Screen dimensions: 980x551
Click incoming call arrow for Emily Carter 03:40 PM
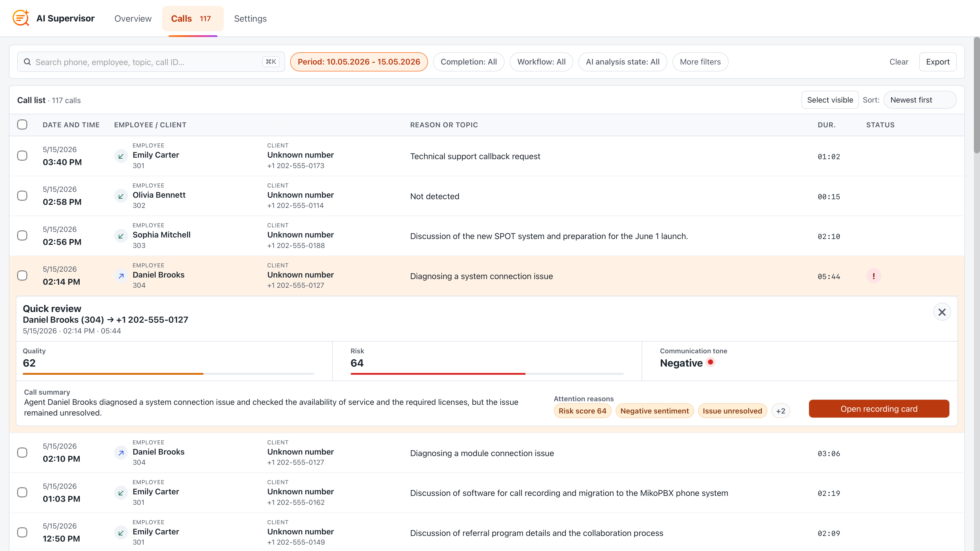(121, 156)
